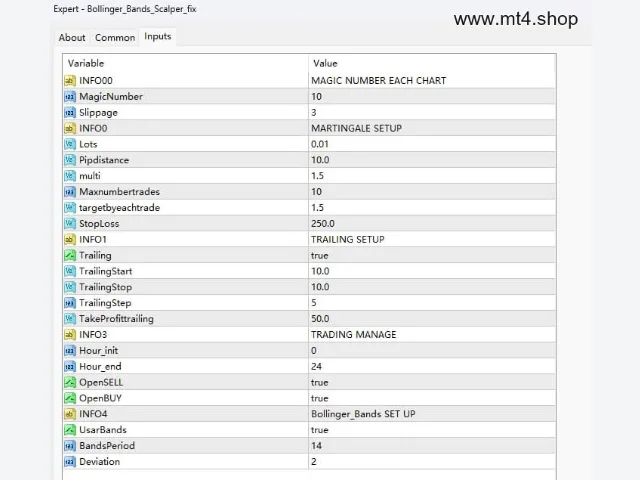Click the Deviation integer type icon
Screen dimensions: 640x480
70,462
